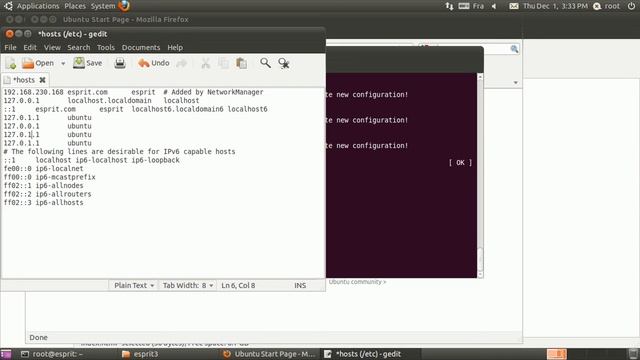Open the trash icon in bottom panel
This screenshot has width=640, height=360.
click(x=633, y=354)
